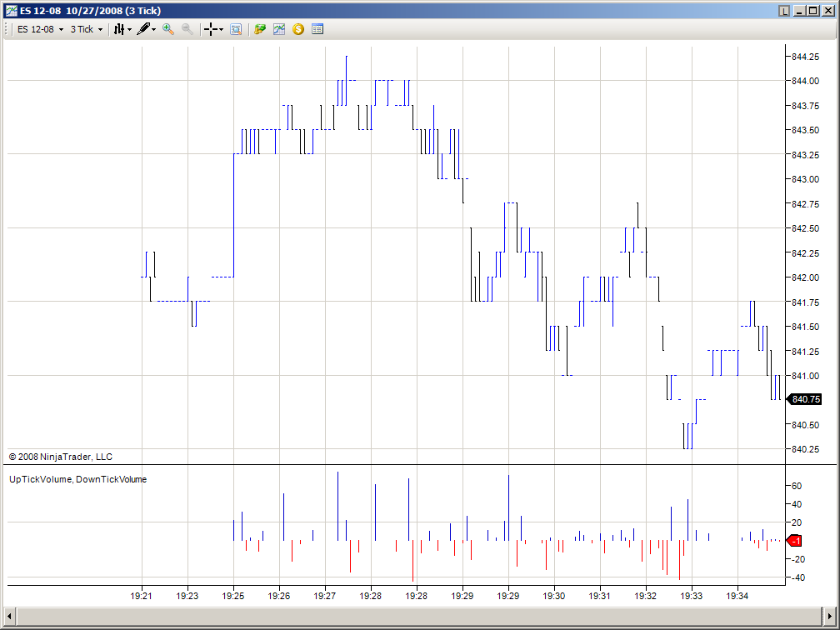Click the horizontal scrollbar right arrow
The width and height of the screenshot is (840, 630).
[827, 615]
